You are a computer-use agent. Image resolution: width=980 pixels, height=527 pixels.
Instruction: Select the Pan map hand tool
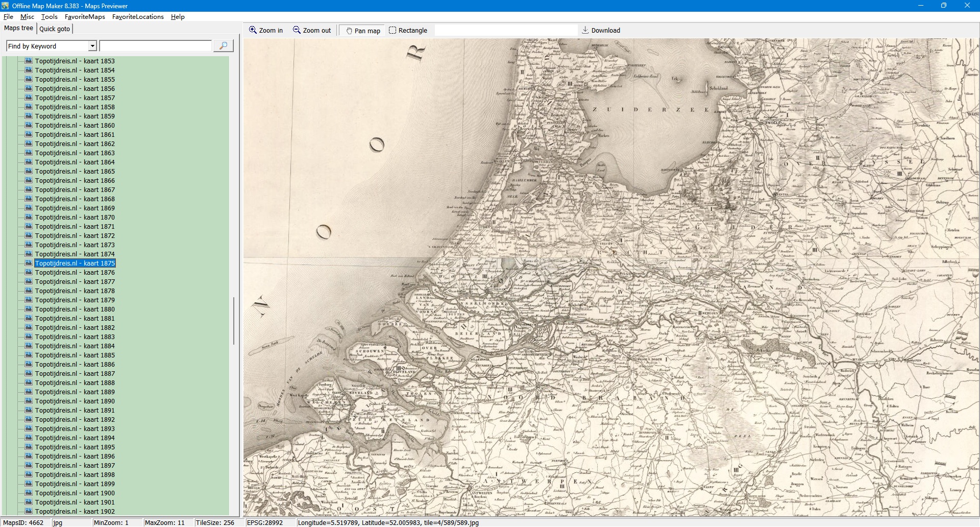click(x=349, y=31)
